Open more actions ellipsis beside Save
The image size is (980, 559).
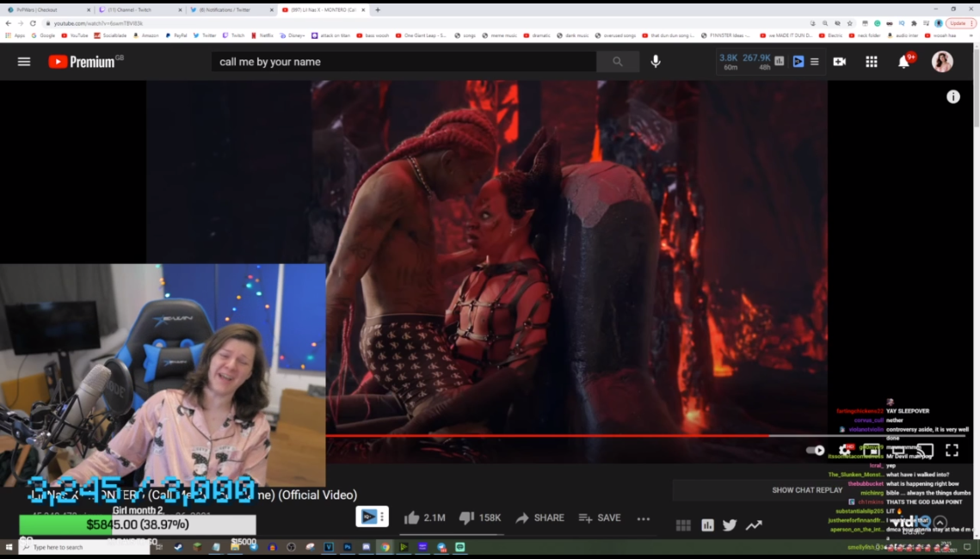pyautogui.click(x=643, y=519)
